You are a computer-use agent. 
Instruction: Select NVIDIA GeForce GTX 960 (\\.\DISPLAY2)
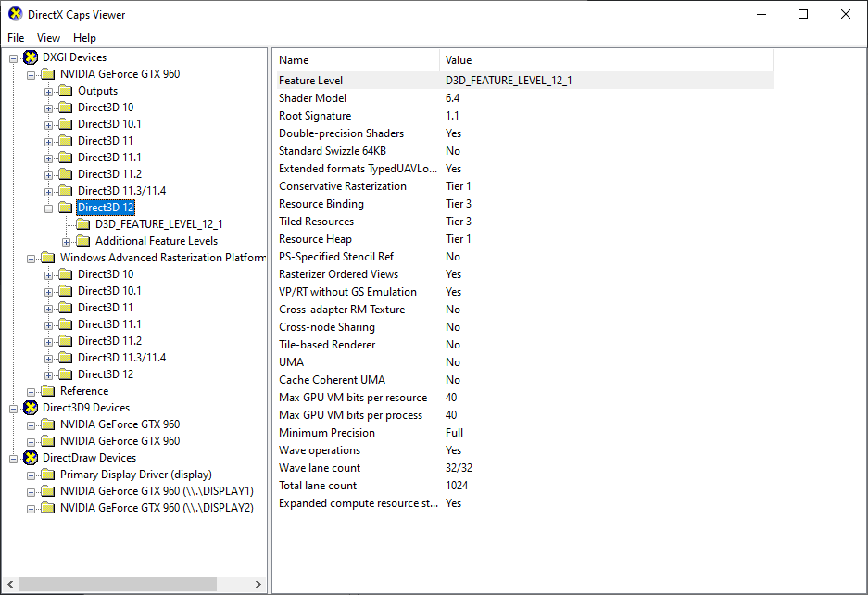tap(157, 508)
